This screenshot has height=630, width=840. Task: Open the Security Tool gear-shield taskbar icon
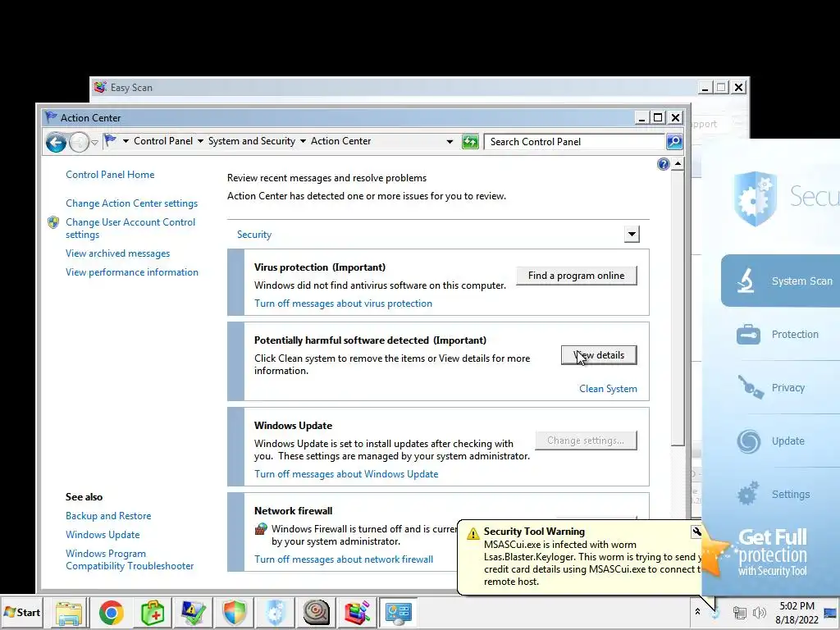click(x=275, y=613)
